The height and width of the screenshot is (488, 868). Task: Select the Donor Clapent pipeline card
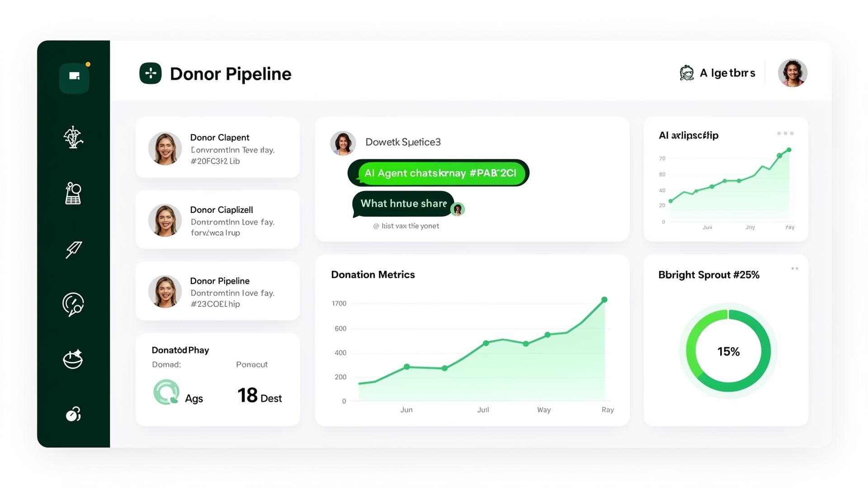[x=217, y=148]
